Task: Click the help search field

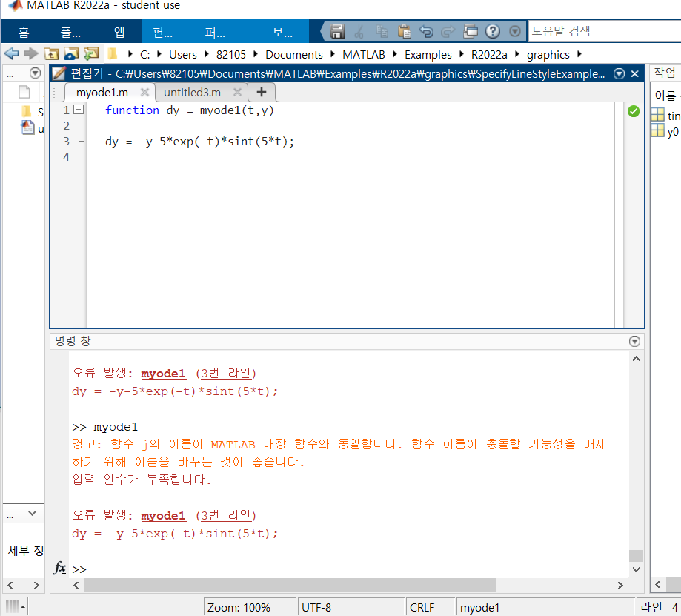Action: [604, 31]
